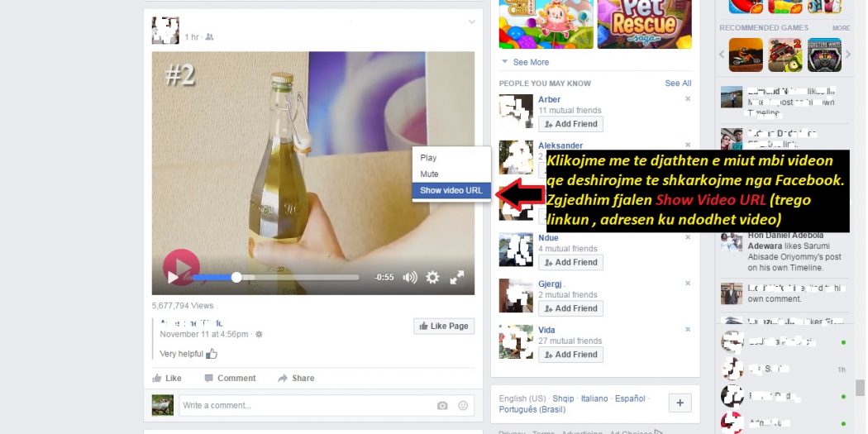Share the video post
This screenshot has width=868, height=434.
296,378
